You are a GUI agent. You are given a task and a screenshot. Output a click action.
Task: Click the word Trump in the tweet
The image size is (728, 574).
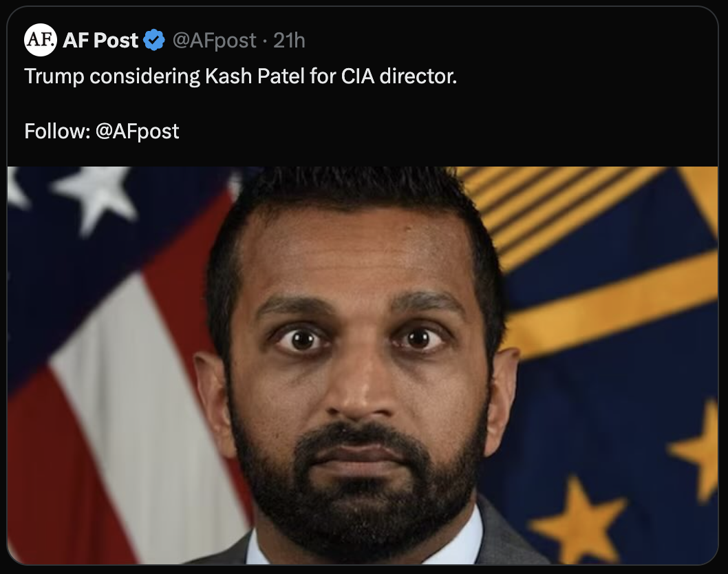54,76
